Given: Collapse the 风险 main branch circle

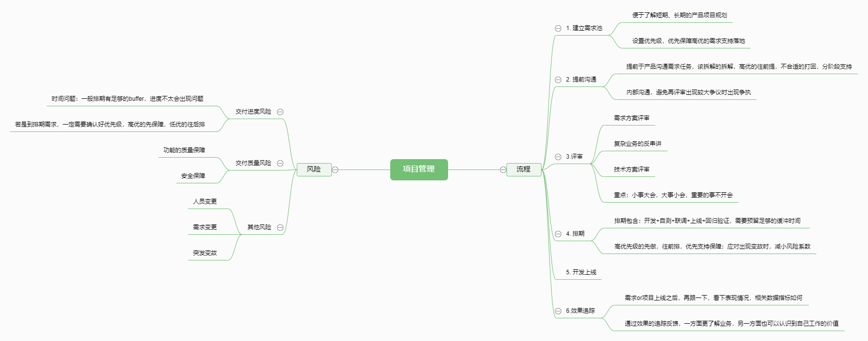Looking at the screenshot, I should pos(335,170).
